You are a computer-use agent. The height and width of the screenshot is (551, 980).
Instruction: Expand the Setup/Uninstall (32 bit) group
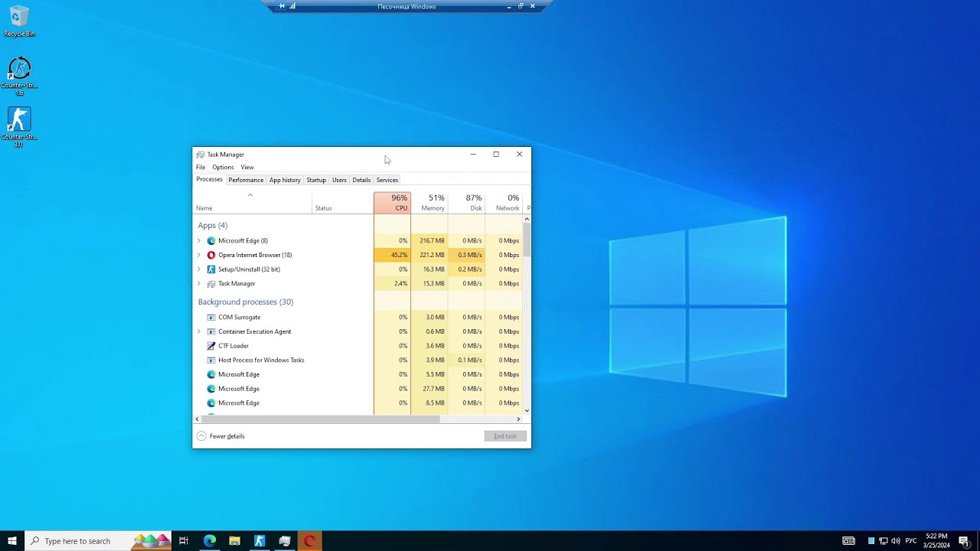click(x=199, y=269)
